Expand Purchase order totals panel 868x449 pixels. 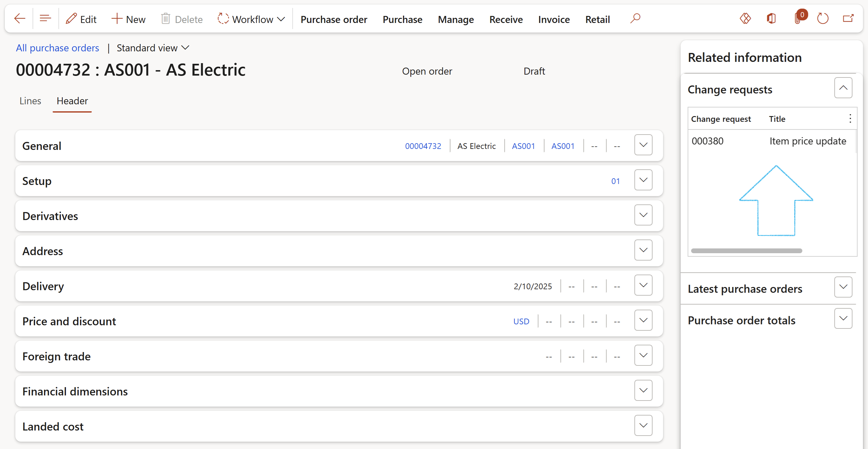tap(843, 319)
